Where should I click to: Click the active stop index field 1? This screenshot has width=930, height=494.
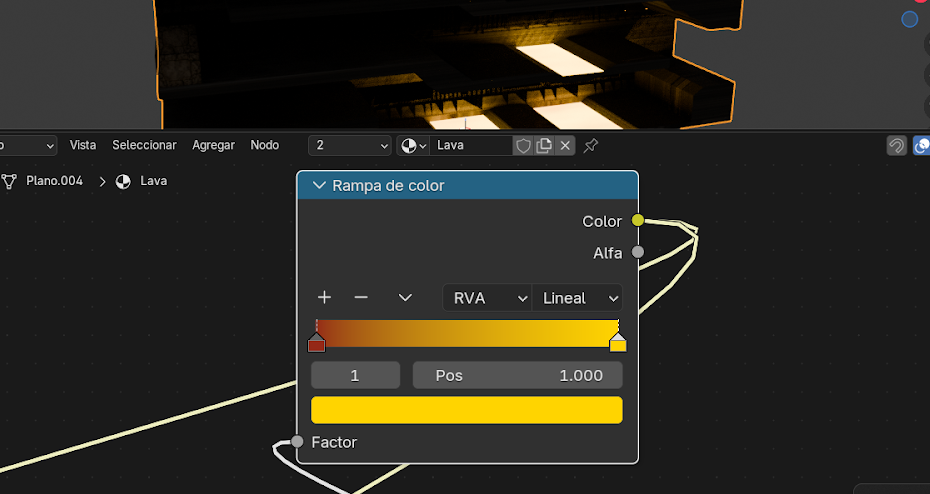click(x=355, y=375)
